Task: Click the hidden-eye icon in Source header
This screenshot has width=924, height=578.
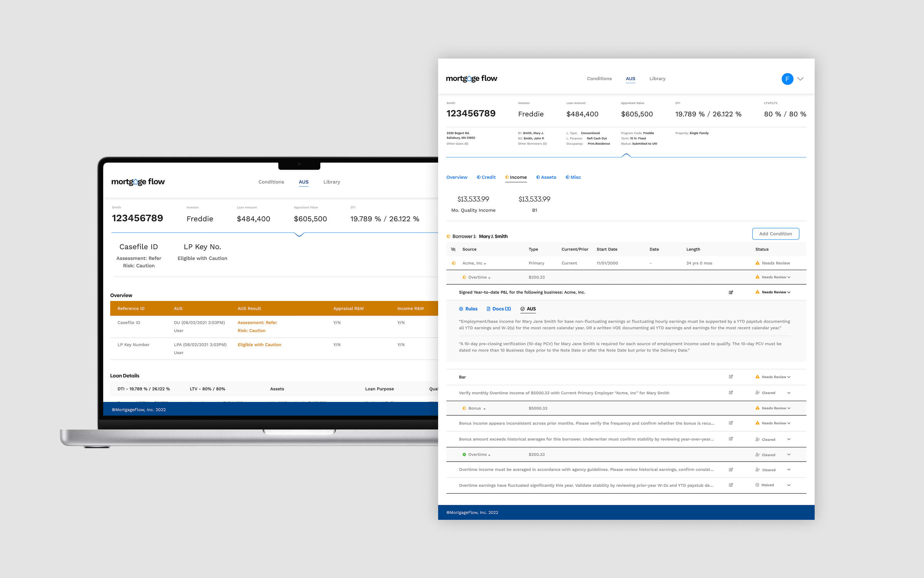Action: point(453,249)
